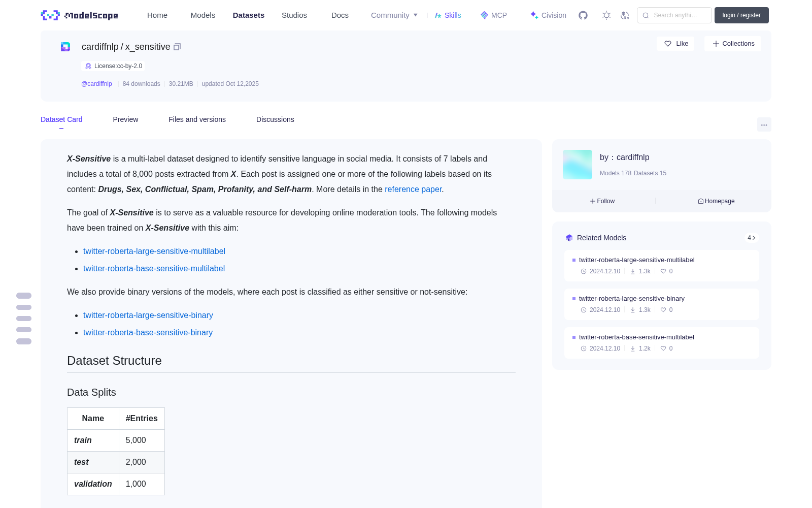
Task: Open the MCP page
Action: pos(494,15)
